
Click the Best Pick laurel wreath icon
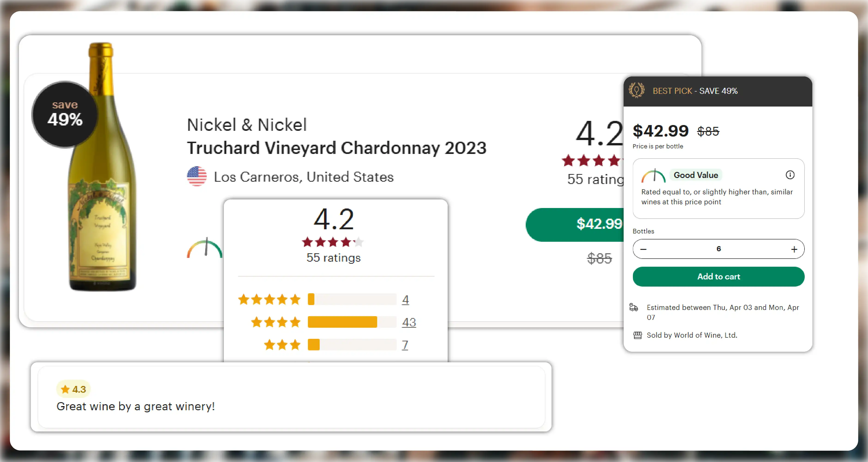637,91
